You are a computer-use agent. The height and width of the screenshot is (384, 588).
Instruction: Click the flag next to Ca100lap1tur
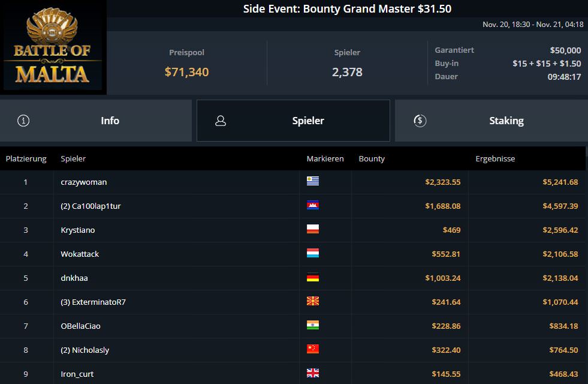point(312,206)
